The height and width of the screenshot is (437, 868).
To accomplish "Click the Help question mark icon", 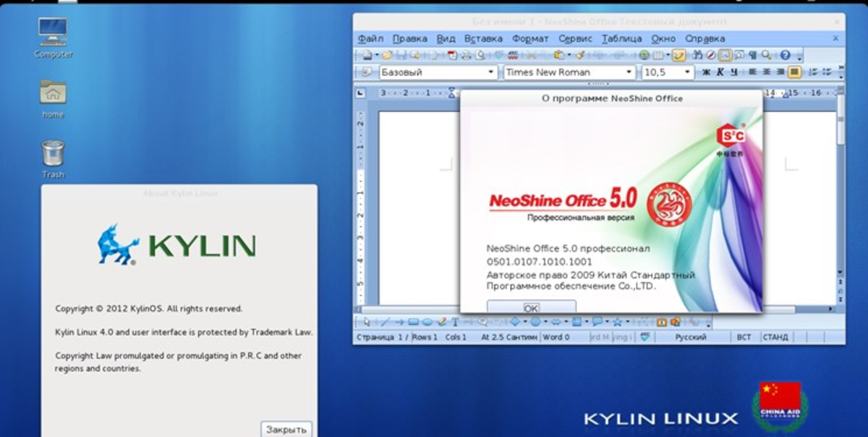I will pyautogui.click(x=784, y=55).
